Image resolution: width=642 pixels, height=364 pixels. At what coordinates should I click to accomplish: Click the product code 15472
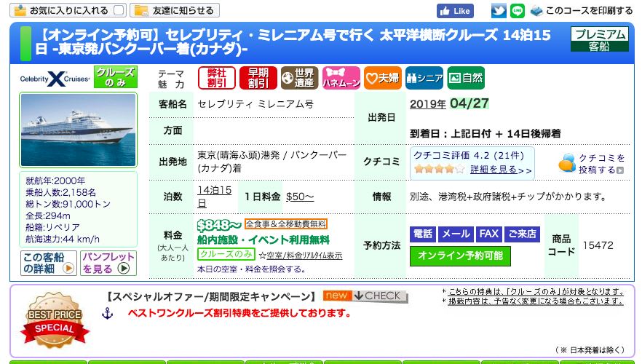598,245
